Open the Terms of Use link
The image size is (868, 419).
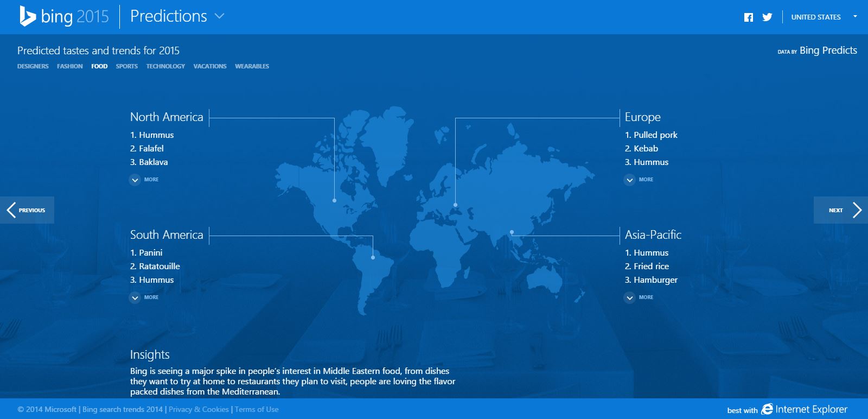point(257,409)
